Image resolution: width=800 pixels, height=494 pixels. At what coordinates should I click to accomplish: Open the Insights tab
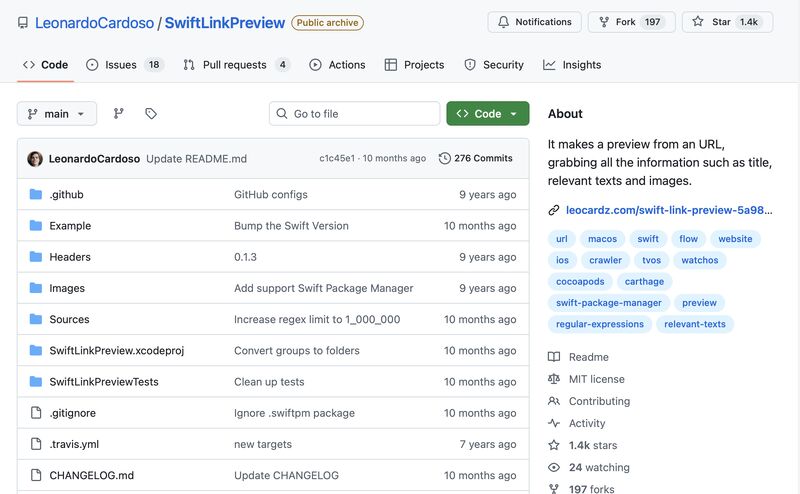(x=572, y=65)
